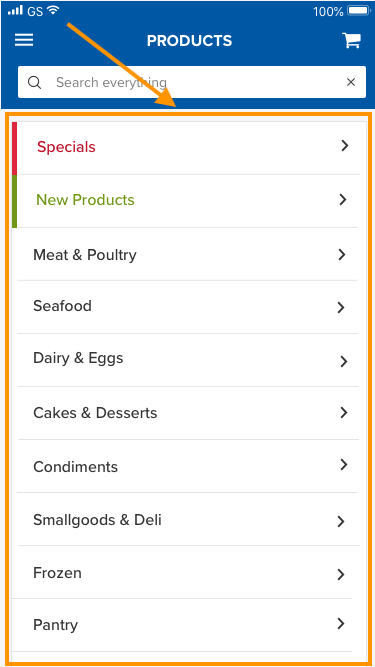Choose the Condiments category
Viewport: 375px width, 667px height.
tap(189, 466)
